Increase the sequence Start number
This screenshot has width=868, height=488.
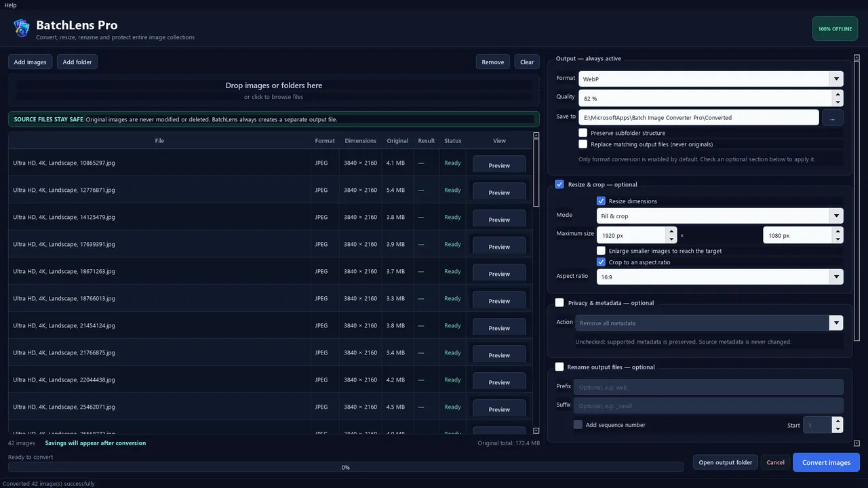click(x=838, y=422)
